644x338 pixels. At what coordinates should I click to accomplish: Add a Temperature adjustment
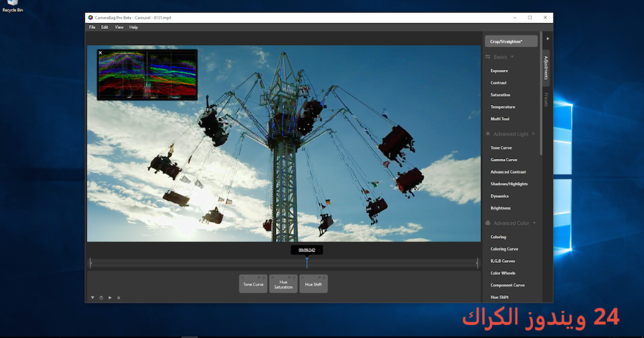click(x=502, y=107)
